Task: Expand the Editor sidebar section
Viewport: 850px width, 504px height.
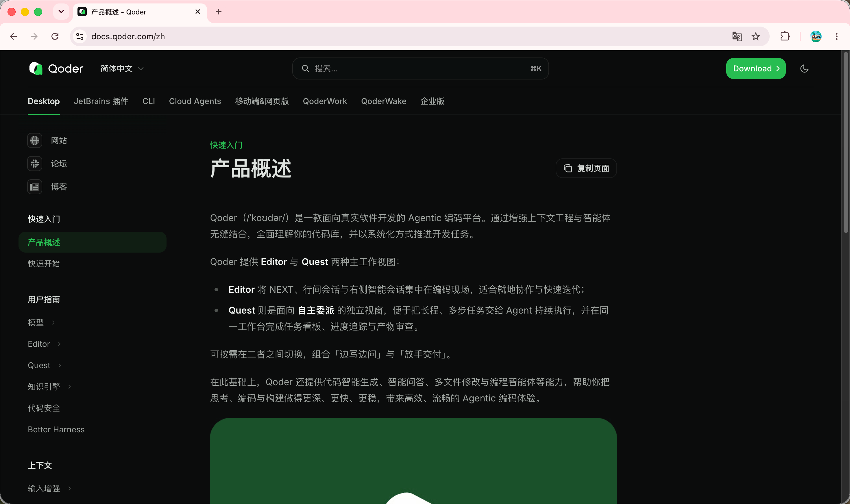Action: coord(45,344)
